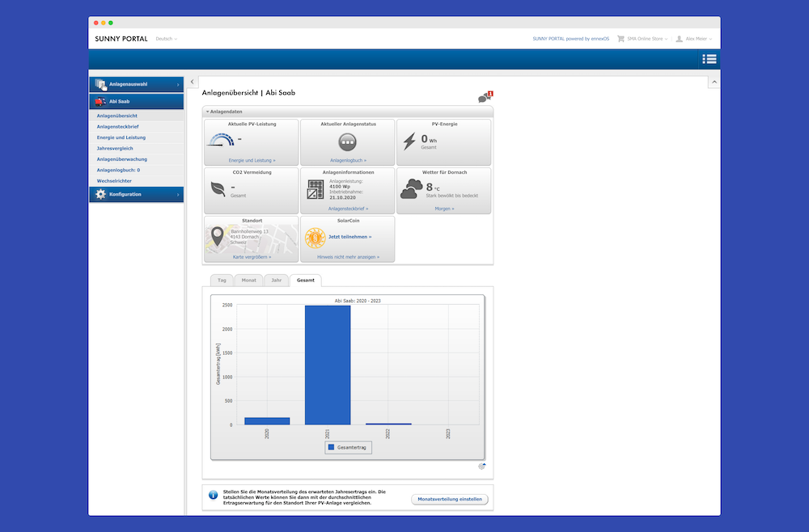Click the blue info icon at bottom

pyautogui.click(x=213, y=495)
